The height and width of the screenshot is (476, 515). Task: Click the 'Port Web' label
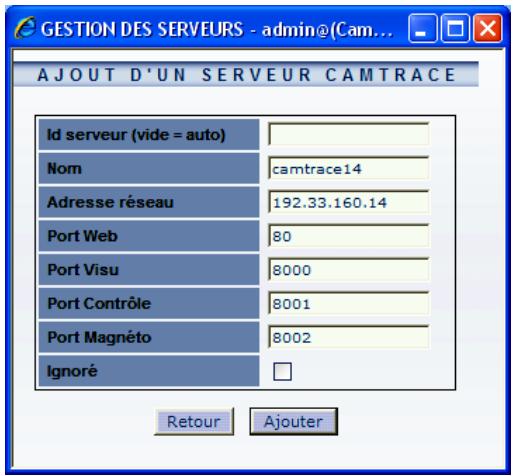[x=82, y=236]
